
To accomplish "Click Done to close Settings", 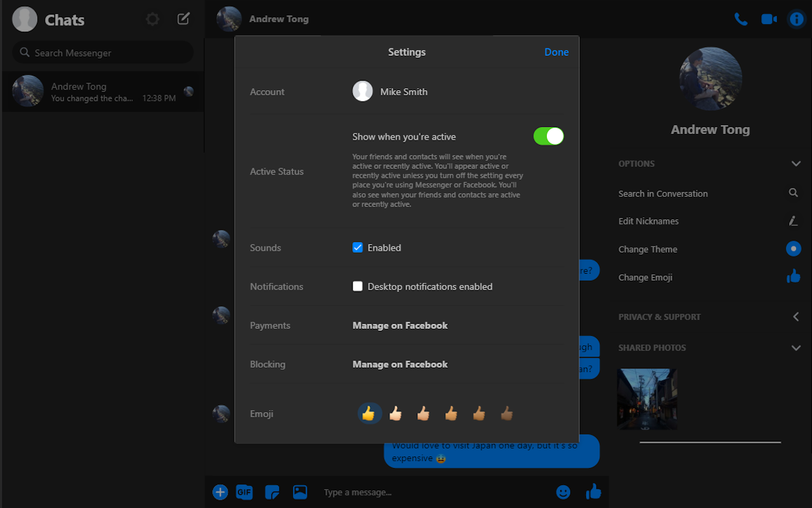I will point(556,52).
